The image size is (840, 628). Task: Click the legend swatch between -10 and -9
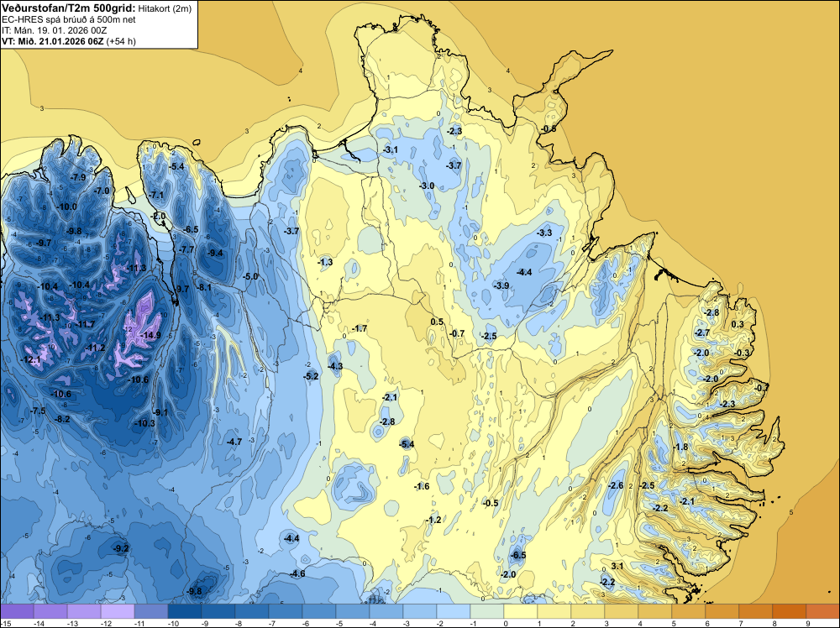pos(185,611)
